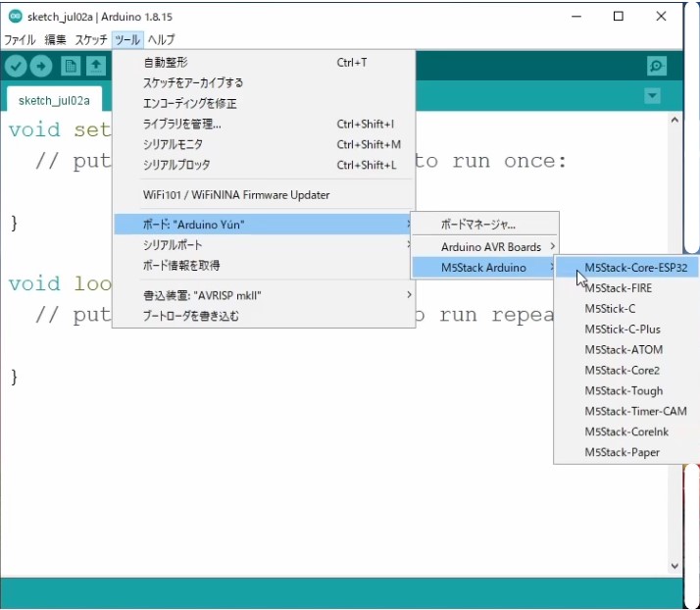Choose 自動整形 from the tools menu
700x610 pixels.
coord(265,62)
